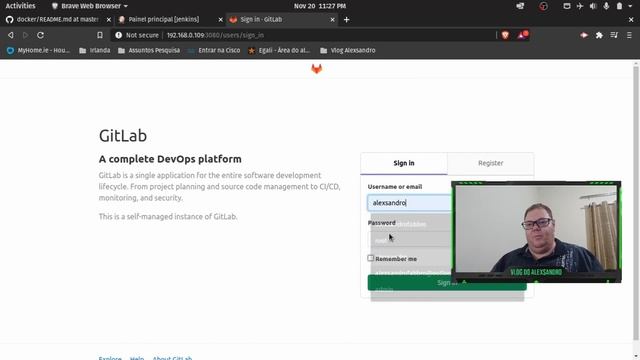
Task: Open the playlist icon in the toolbar
Action: click(x=614, y=36)
